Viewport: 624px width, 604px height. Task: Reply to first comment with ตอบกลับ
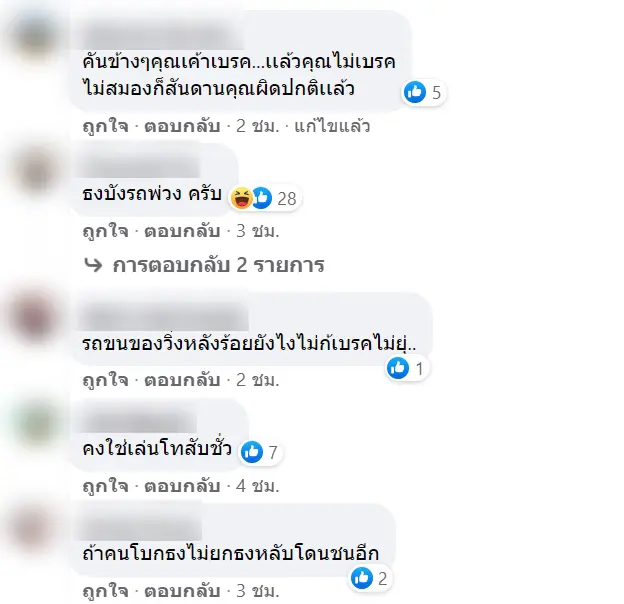pyautogui.click(x=182, y=126)
